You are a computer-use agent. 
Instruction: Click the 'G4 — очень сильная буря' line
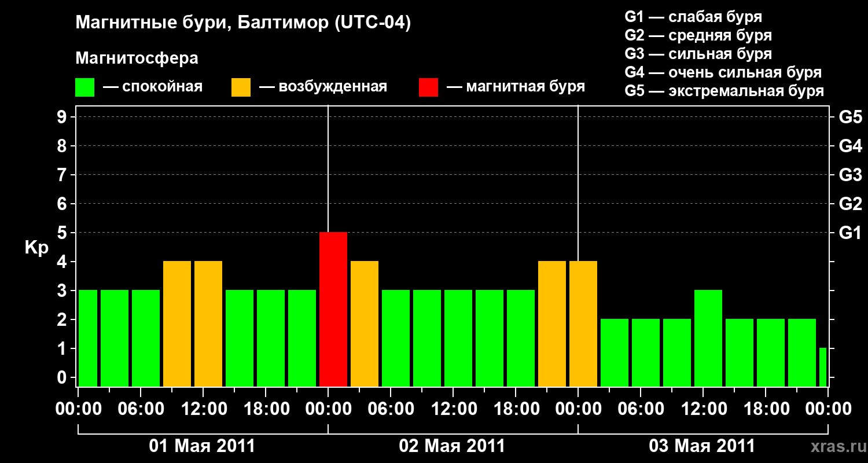(x=723, y=72)
